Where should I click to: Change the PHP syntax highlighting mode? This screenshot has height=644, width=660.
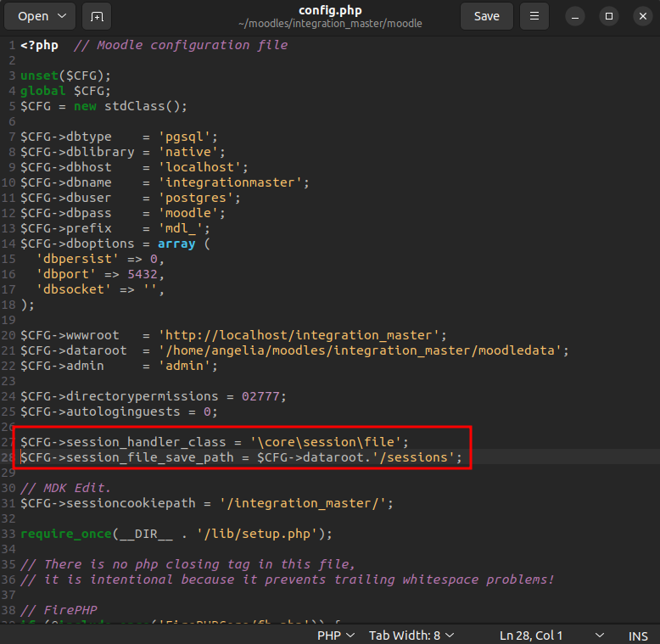pyautogui.click(x=336, y=636)
